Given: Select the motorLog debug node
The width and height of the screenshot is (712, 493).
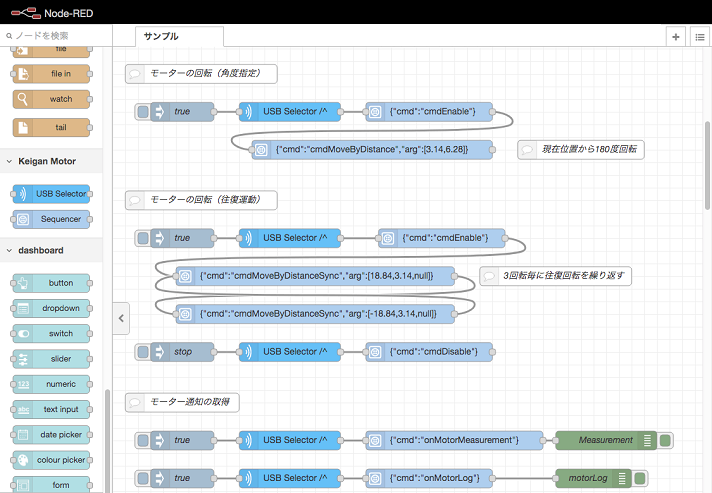Looking at the screenshot, I should [x=593, y=478].
